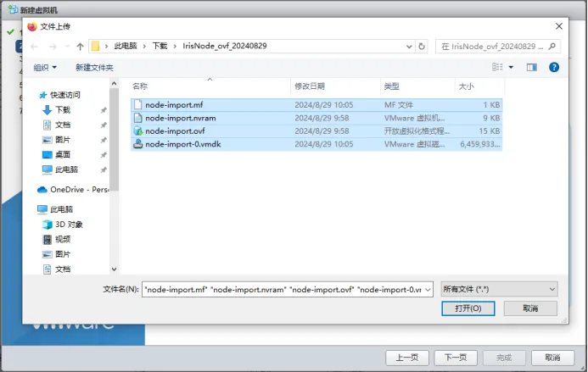Click the search magnifier icon
The image size is (588, 372).
coord(552,47)
